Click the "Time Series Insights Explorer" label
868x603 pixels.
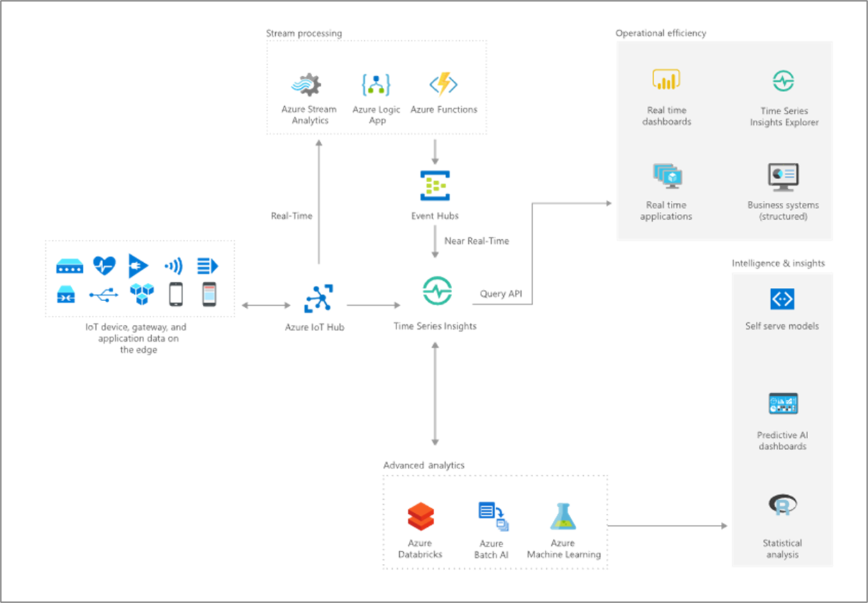coord(784,116)
